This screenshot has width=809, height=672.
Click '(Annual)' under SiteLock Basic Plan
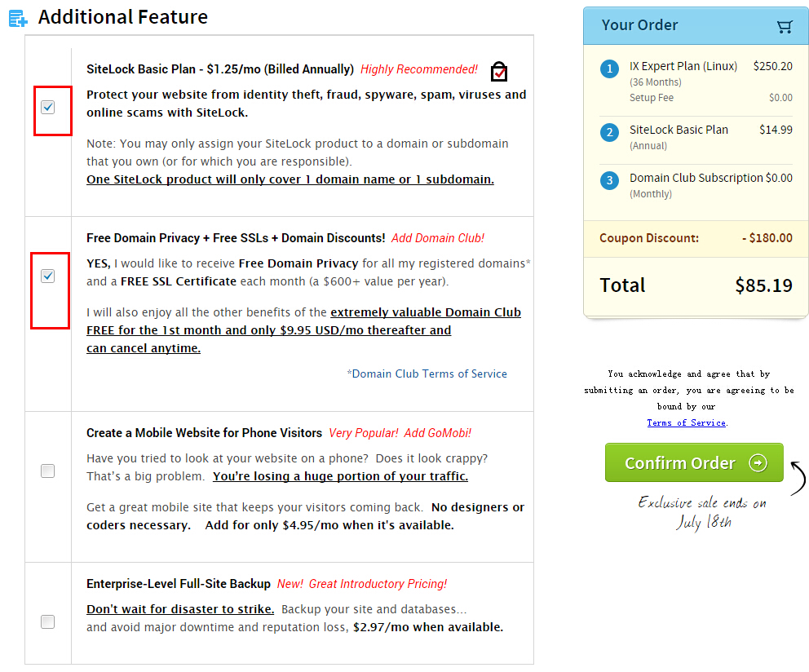click(648, 145)
